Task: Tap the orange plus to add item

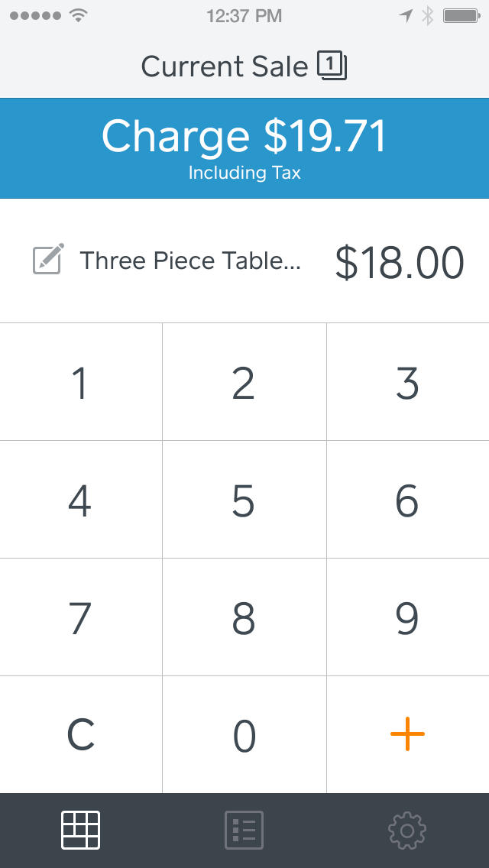Action: click(407, 734)
